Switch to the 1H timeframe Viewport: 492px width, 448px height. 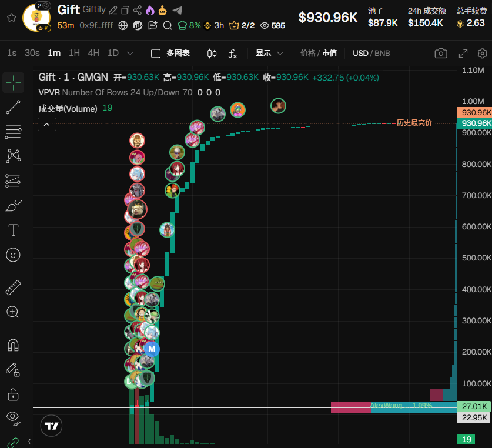click(x=74, y=53)
